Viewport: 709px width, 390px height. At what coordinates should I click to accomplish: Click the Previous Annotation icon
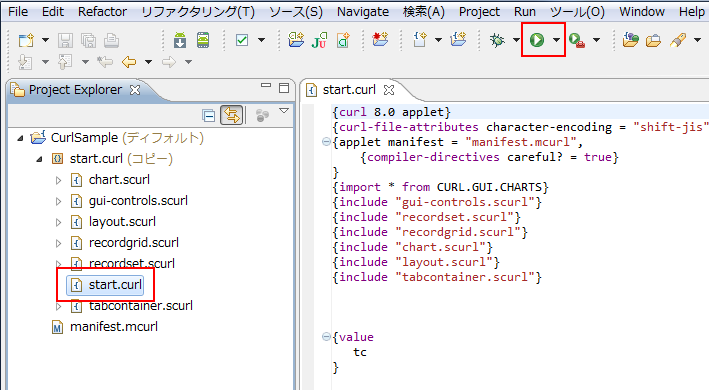click(x=65, y=62)
